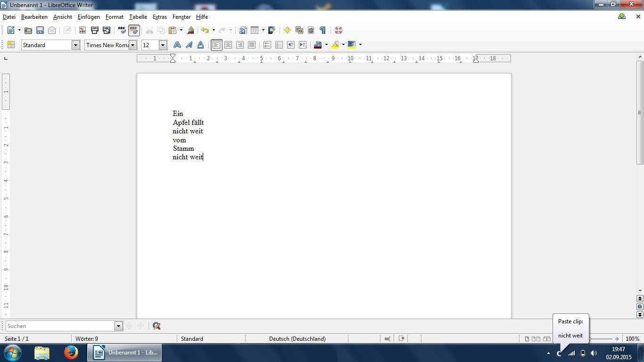Image resolution: width=644 pixels, height=362 pixels.
Task: Click the Deutsch (Deutschland) language status field
Action: 297,338
